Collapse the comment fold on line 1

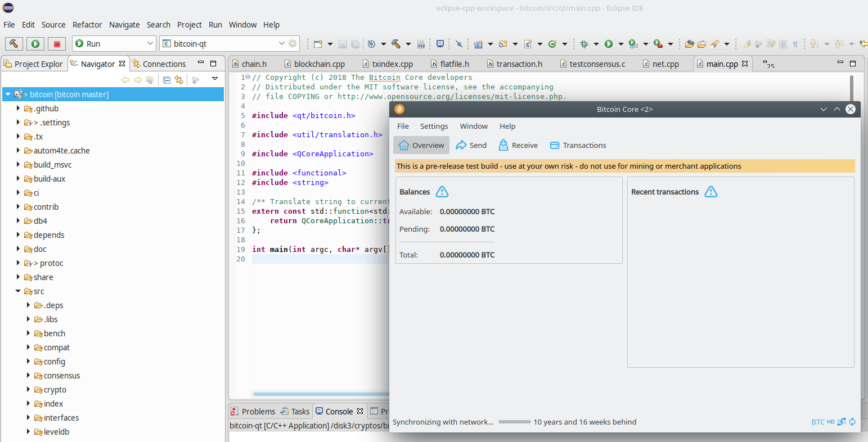248,78
